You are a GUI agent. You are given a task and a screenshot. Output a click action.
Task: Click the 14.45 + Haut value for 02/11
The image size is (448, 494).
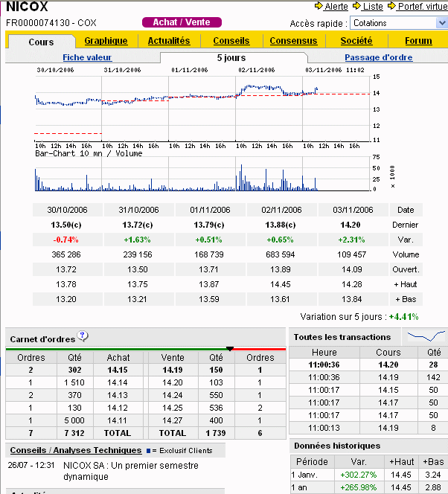[x=281, y=284]
